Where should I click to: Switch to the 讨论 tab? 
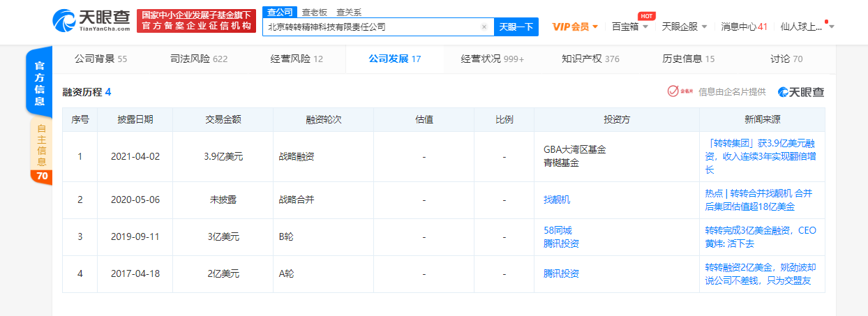click(786, 59)
